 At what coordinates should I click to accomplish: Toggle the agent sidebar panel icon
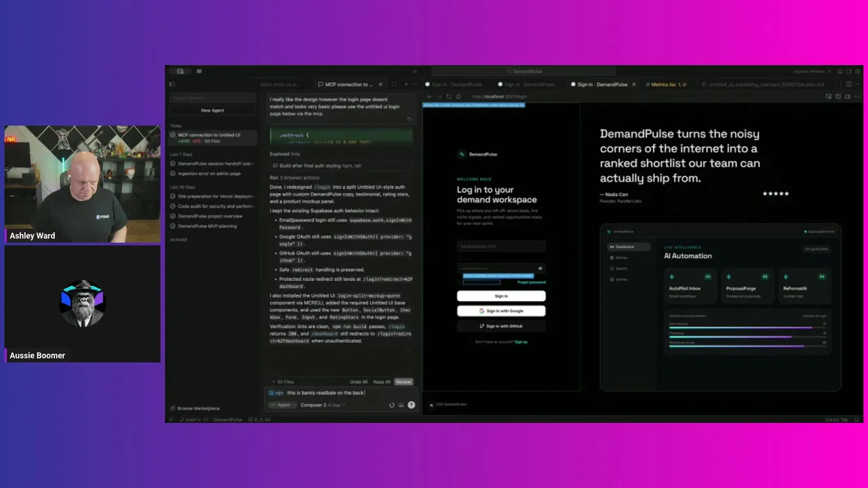(x=172, y=85)
